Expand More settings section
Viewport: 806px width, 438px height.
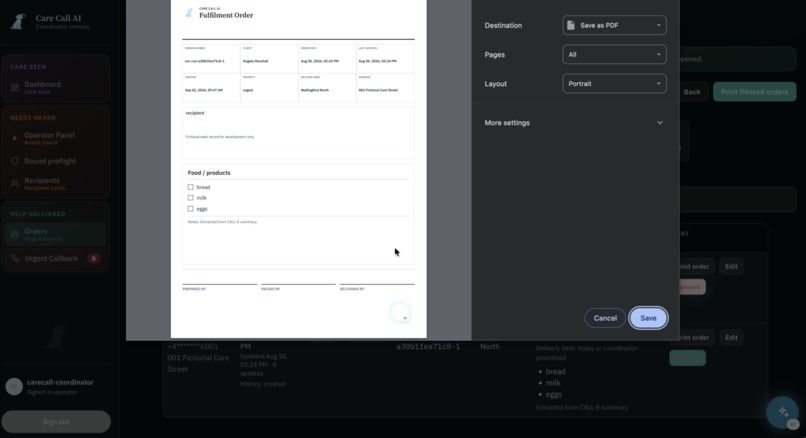pos(574,123)
